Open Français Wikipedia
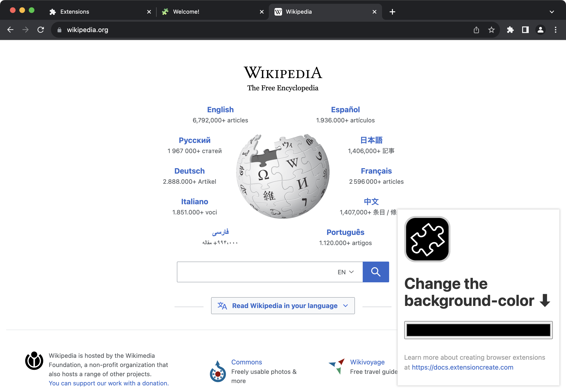Viewport: 566px width, 392px height. tap(376, 171)
